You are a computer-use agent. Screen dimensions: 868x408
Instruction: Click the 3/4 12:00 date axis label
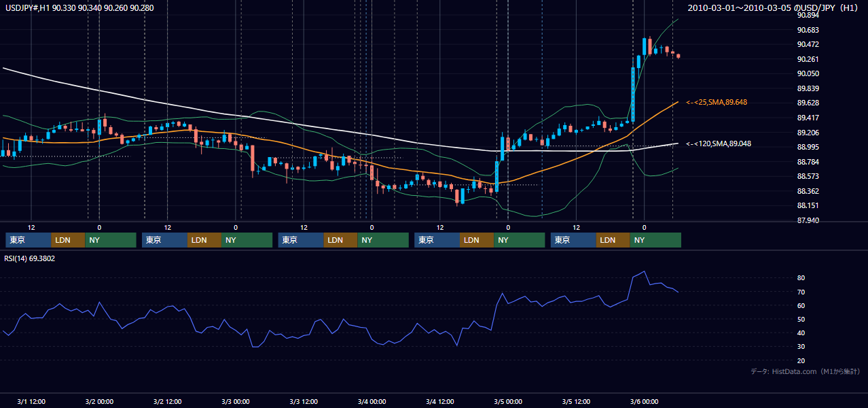439,401
